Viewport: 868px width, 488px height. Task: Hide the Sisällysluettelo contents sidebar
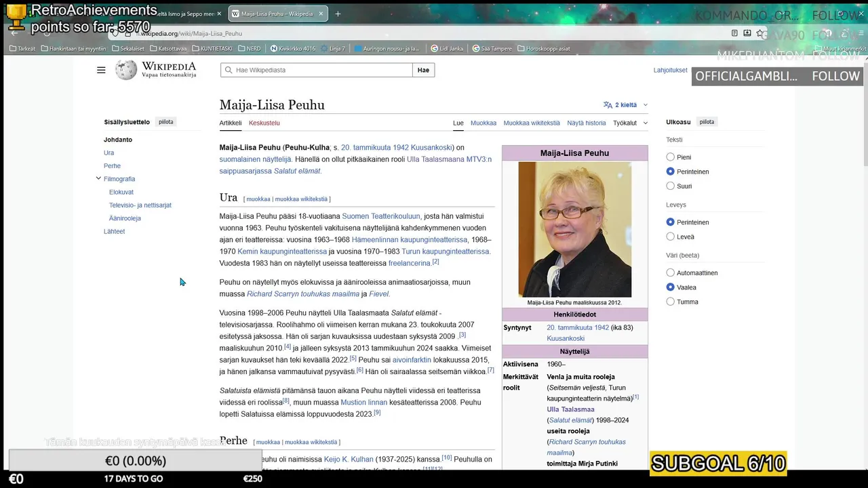pyautogui.click(x=166, y=122)
